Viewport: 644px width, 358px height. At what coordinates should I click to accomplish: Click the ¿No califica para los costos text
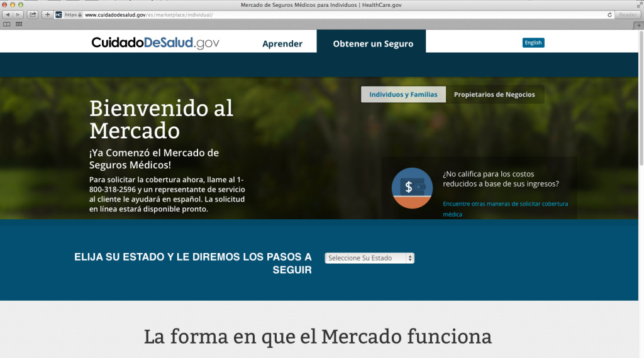click(501, 179)
